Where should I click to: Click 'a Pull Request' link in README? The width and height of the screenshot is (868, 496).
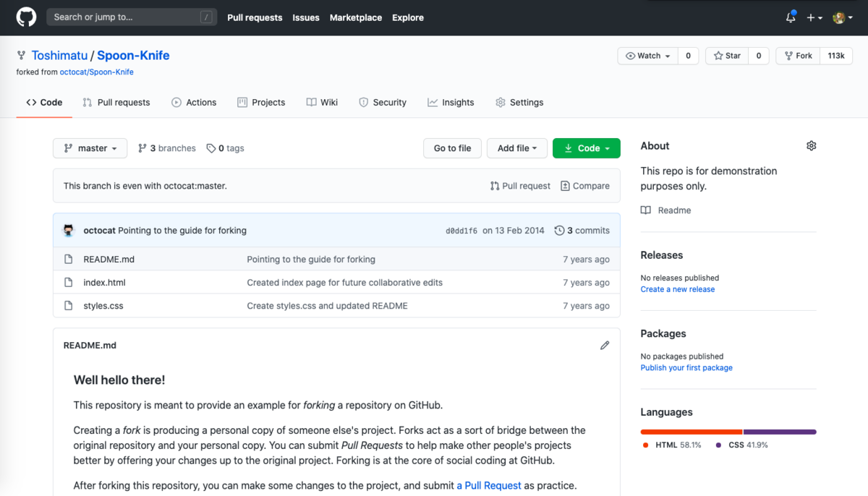pos(489,486)
